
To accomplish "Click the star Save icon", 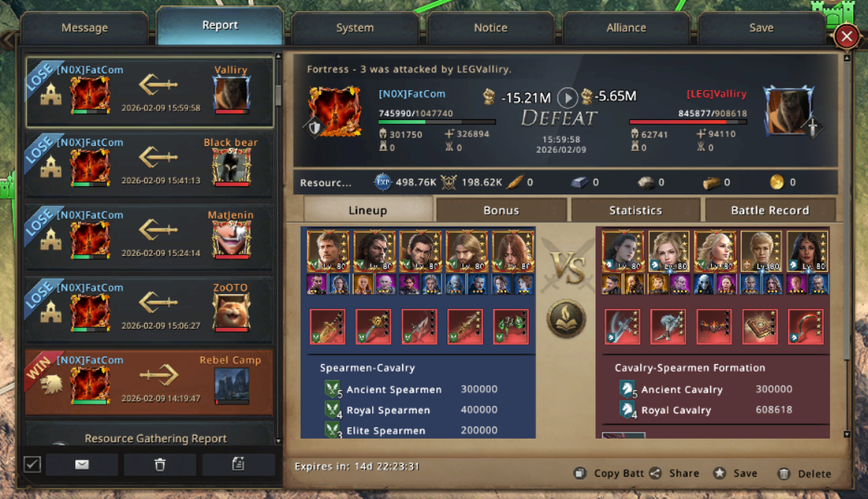I will (719, 473).
